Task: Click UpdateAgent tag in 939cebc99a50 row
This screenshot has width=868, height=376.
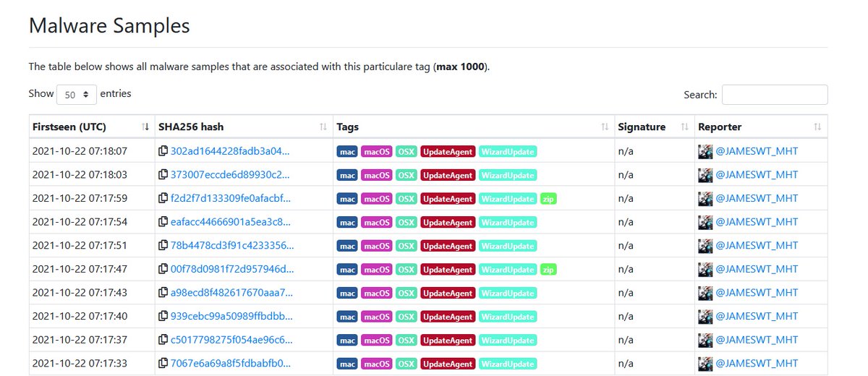Action: coord(448,317)
